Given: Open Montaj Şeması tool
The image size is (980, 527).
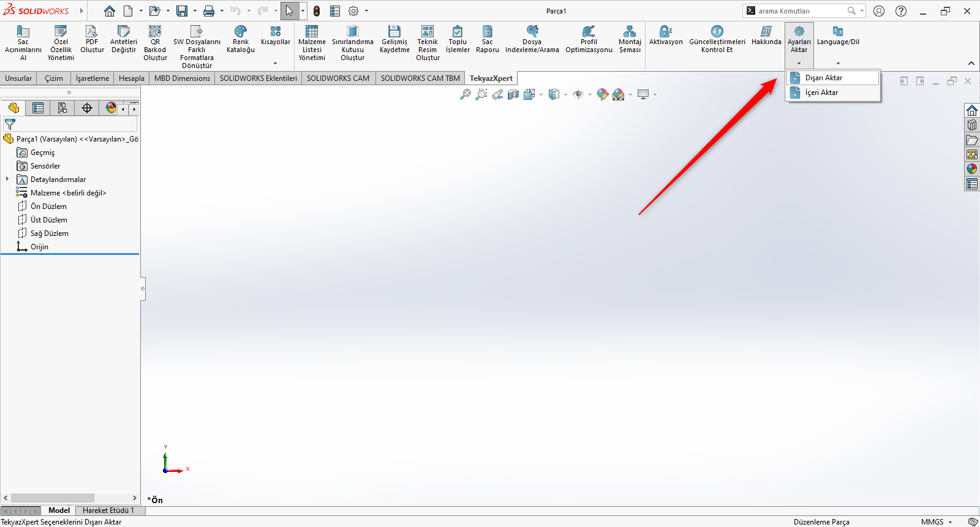Looking at the screenshot, I should pyautogui.click(x=630, y=39).
